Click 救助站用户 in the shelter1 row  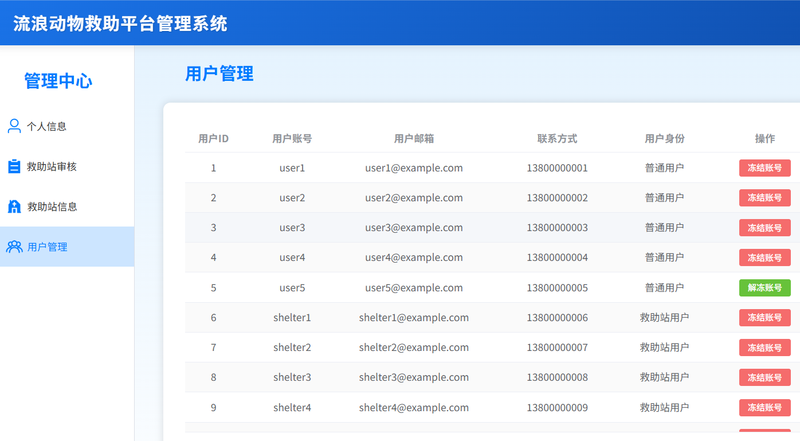664,317
